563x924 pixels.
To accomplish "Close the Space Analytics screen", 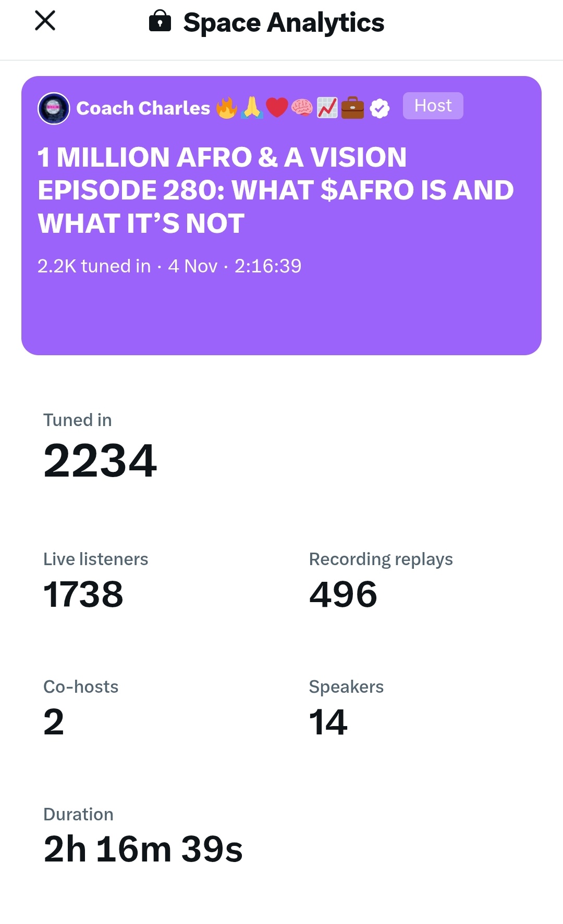I will pos(45,21).
